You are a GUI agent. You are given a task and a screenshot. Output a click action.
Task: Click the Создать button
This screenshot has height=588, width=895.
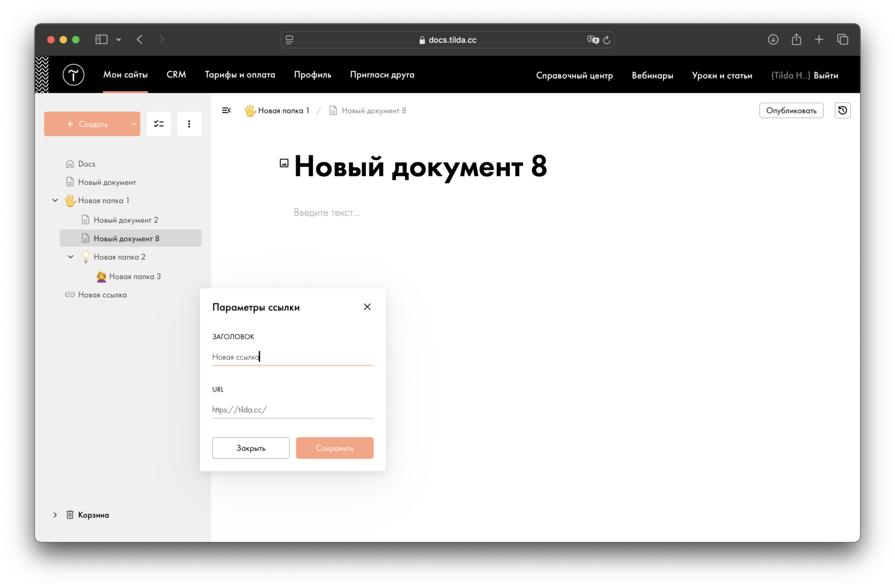[x=86, y=124]
